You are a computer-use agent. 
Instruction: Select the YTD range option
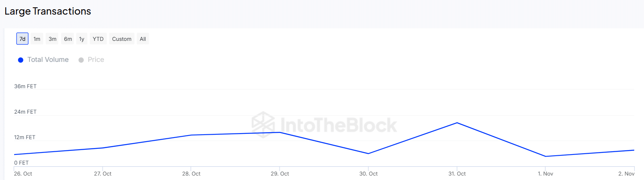[98, 39]
